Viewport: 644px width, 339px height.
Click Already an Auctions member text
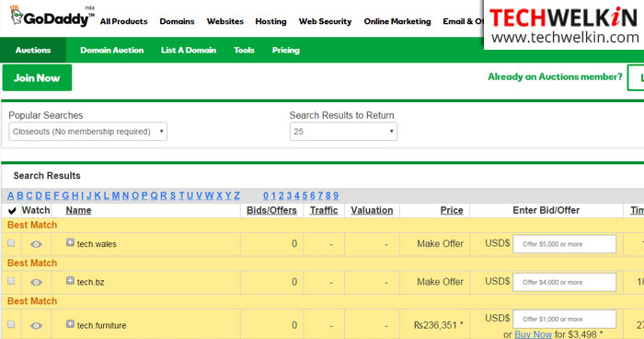555,77
